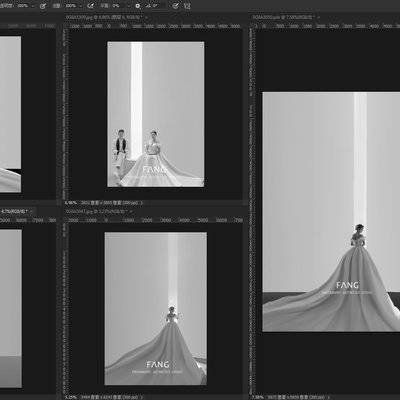Close the top-middle couple photo document tab
This screenshot has width=400, height=400.
(x=146, y=17)
